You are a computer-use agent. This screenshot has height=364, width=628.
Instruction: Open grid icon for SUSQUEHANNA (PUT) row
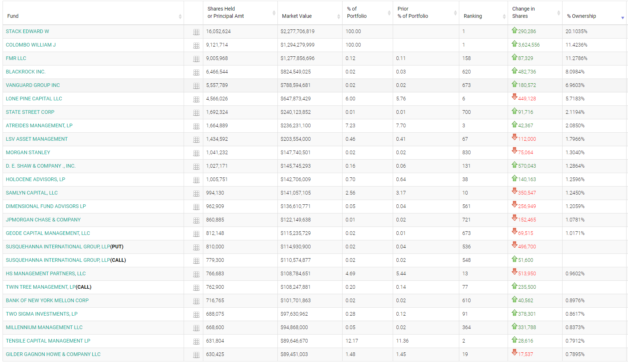196,247
